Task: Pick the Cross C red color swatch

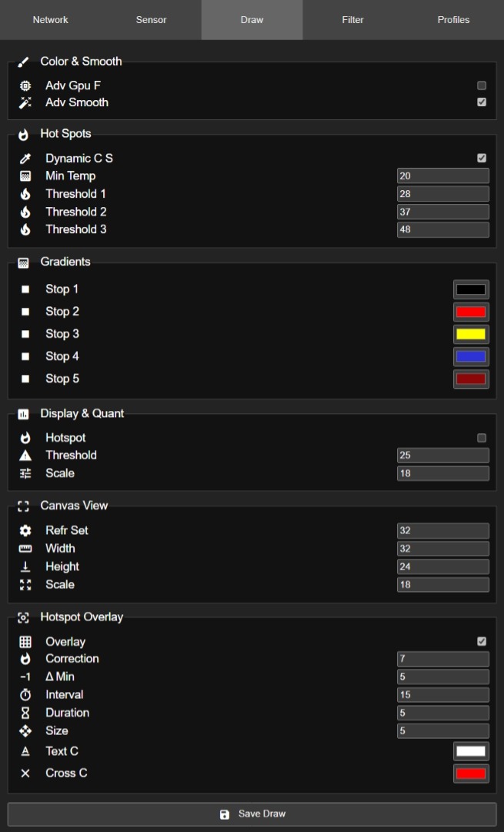Action: click(x=471, y=774)
